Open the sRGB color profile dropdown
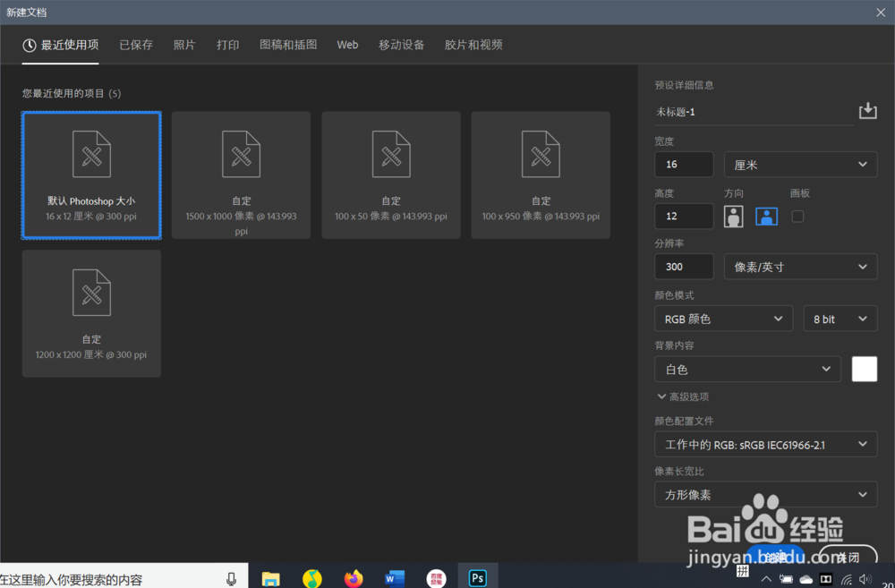 [x=766, y=444]
